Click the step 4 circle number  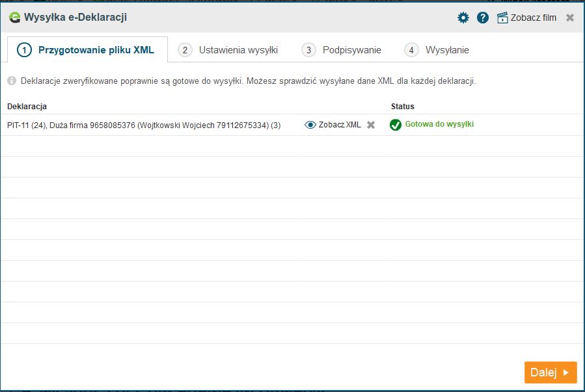(411, 50)
